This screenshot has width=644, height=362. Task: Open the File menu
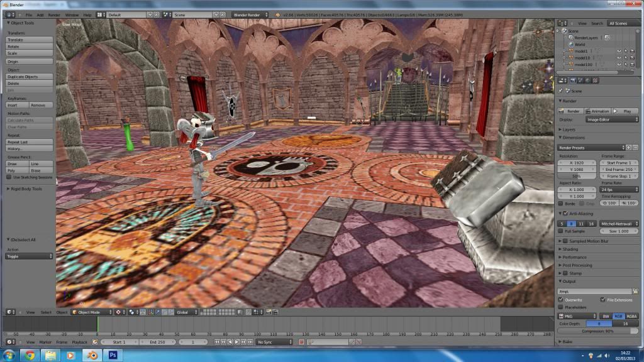click(x=29, y=15)
